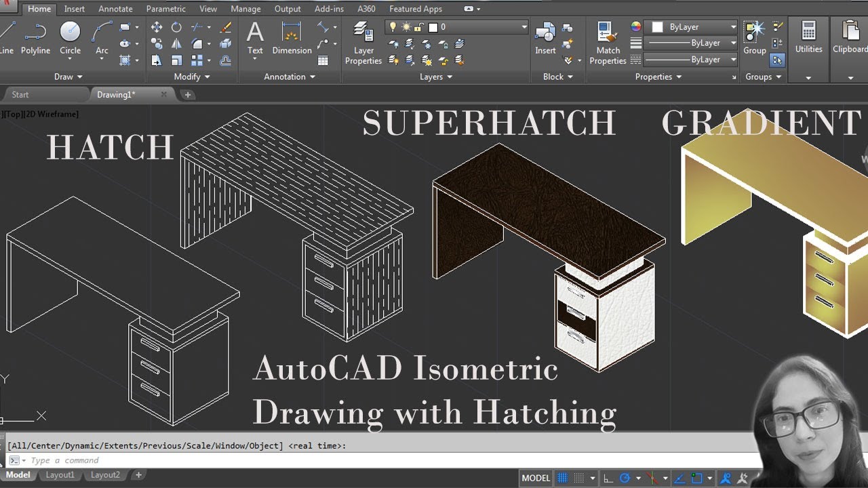Activate the Scale tool
Screen dimensions: 868x488
point(176,60)
